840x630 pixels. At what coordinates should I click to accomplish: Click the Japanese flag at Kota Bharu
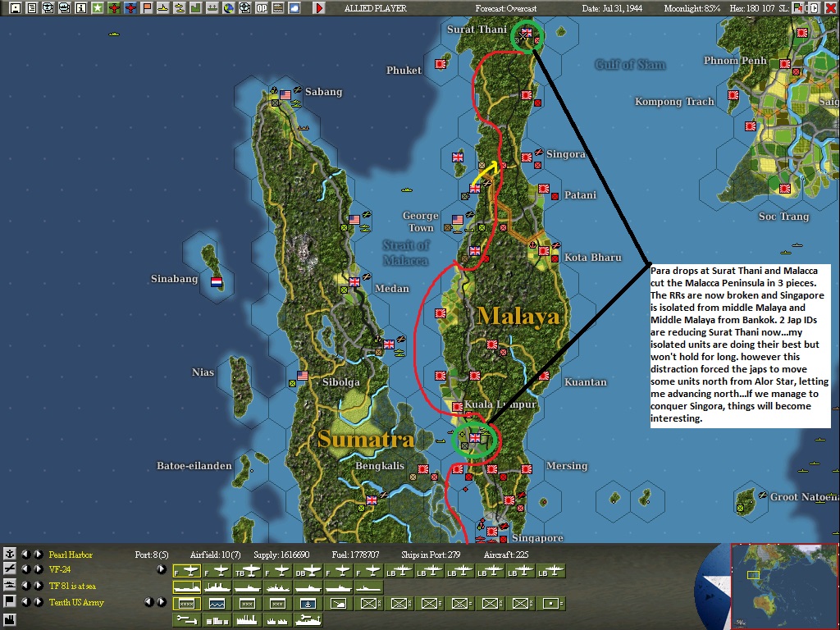coord(545,251)
